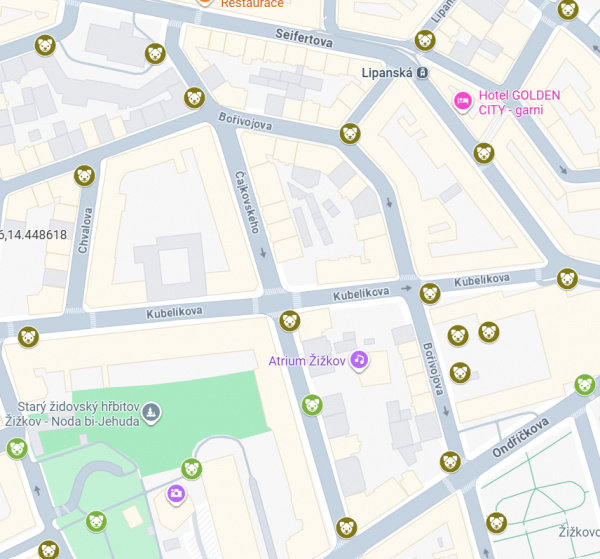600x559 pixels.
Task: Open the Atrium Žižkov purple music marker
Action: pyautogui.click(x=359, y=360)
